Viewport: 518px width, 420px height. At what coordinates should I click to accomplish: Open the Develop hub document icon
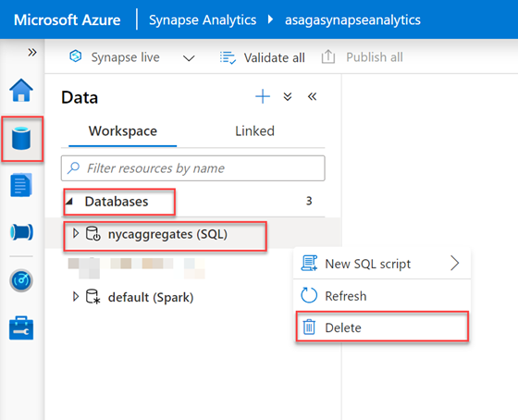21,185
